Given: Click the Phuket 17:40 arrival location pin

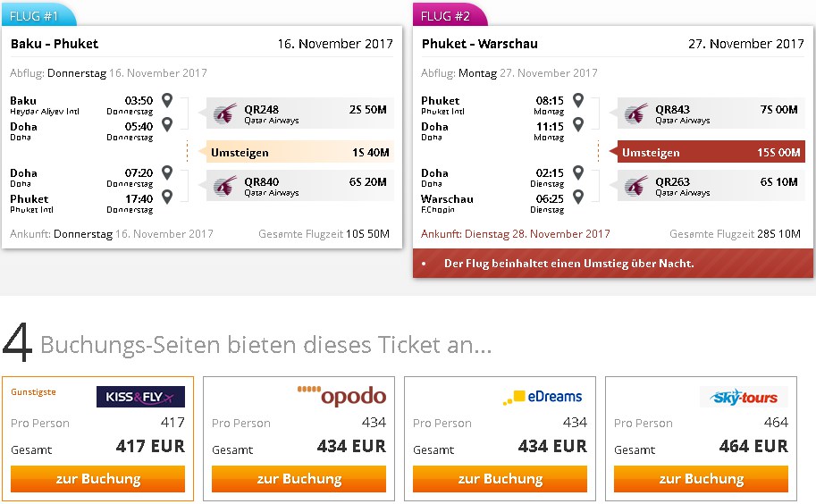Looking at the screenshot, I should pos(167,197).
